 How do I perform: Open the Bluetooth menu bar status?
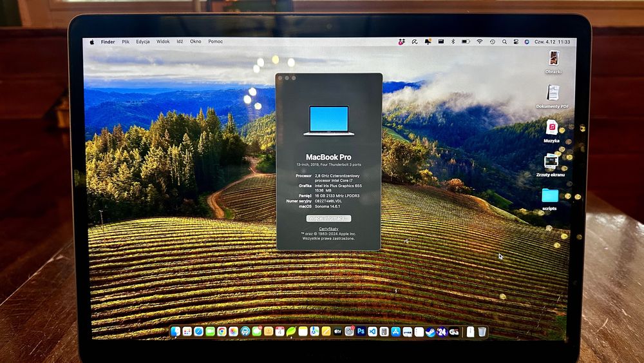tap(453, 41)
